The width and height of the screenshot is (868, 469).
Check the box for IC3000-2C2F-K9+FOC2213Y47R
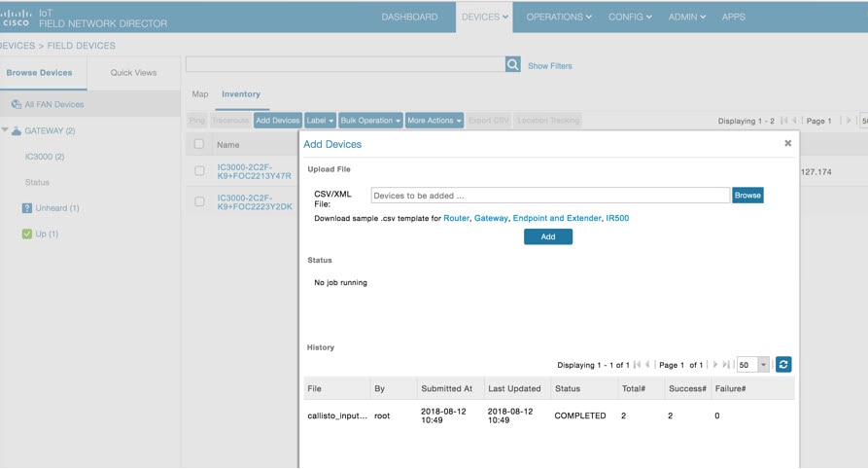pyautogui.click(x=199, y=171)
